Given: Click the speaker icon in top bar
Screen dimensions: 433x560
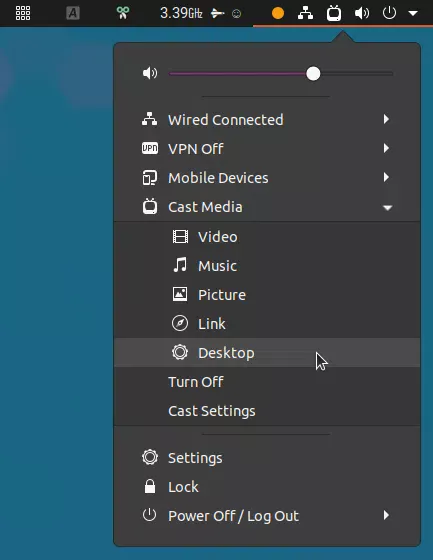Looking at the screenshot, I should pos(362,13).
